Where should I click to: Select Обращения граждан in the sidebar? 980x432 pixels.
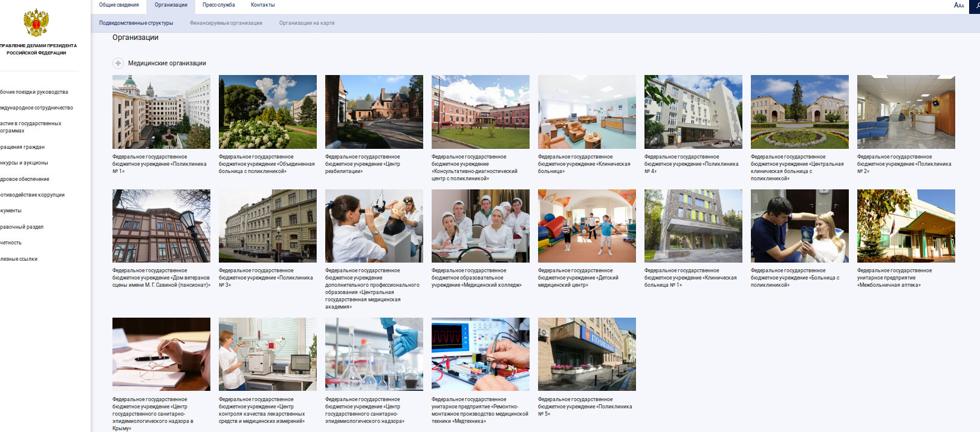coord(23,147)
